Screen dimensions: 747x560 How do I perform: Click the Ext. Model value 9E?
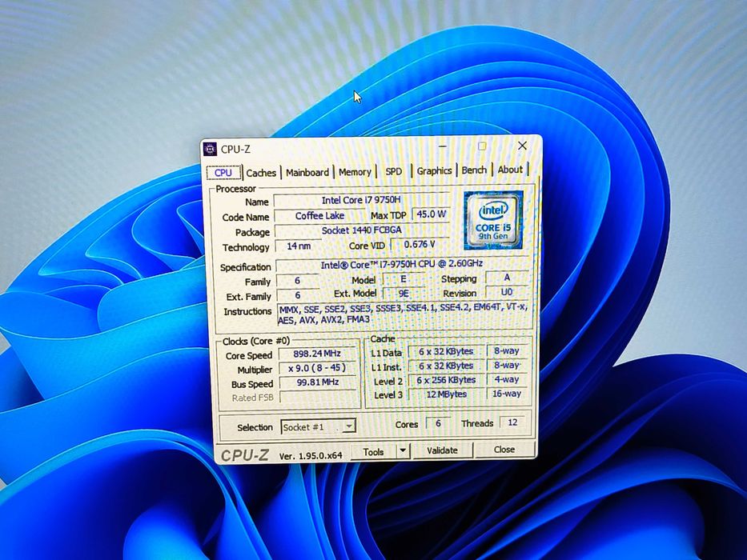[404, 294]
